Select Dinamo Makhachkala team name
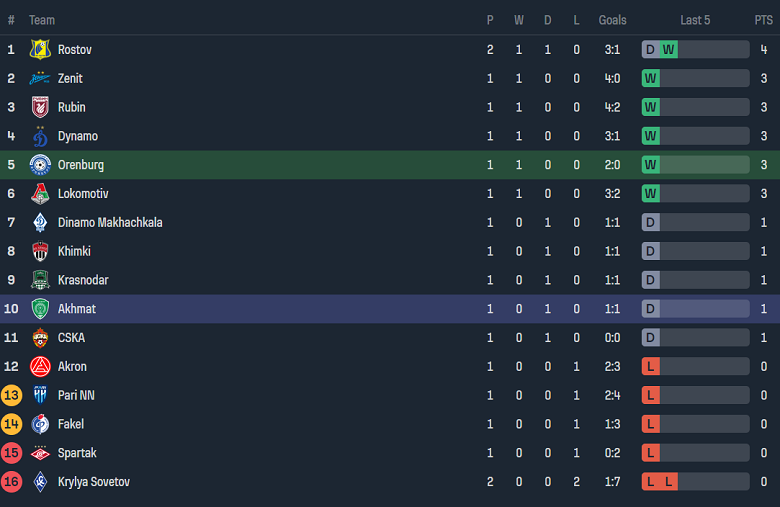 [110, 222]
